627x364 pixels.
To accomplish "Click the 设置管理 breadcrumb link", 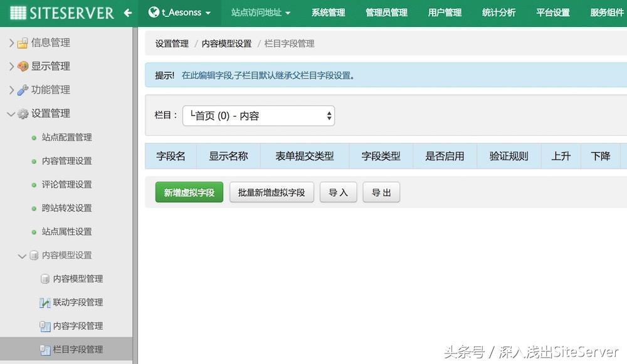I will tap(172, 44).
